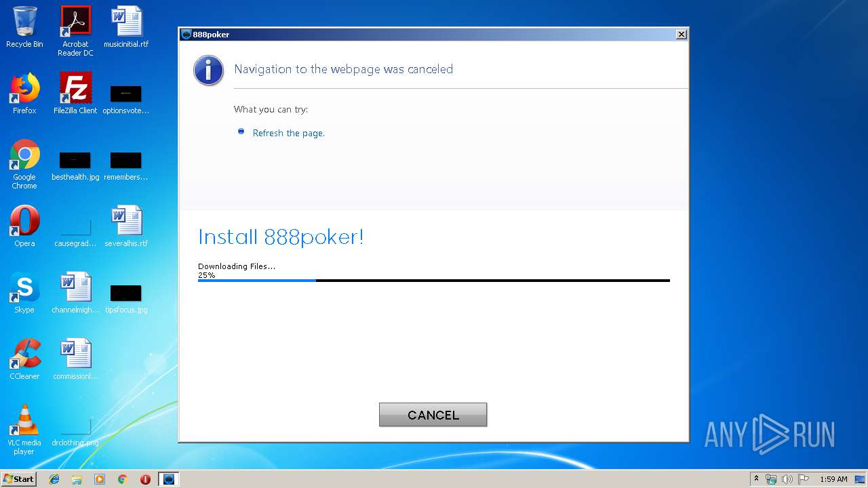Click the 1:59 AM clock
Viewport: 868px width, 488px height.
click(x=833, y=479)
